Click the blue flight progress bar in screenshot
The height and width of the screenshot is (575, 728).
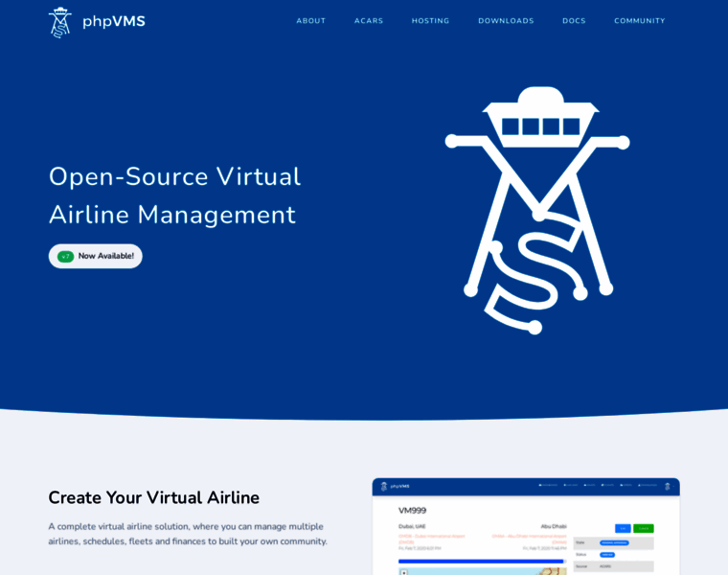point(482,561)
